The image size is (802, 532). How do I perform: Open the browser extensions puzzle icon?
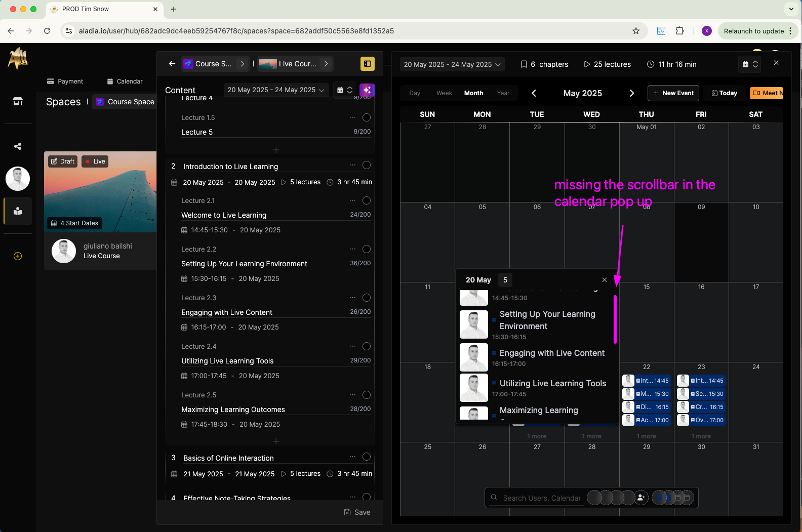tap(680, 31)
